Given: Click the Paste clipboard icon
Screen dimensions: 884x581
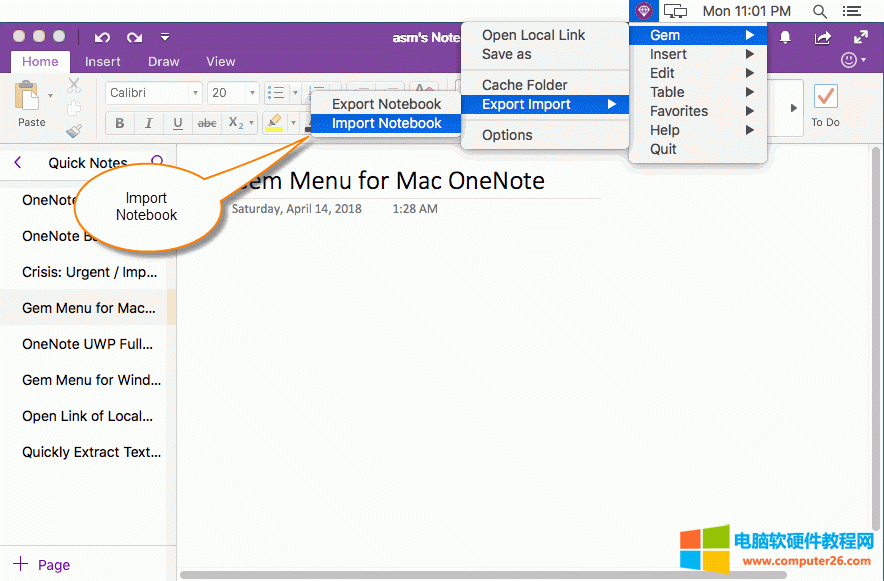Looking at the screenshot, I should click(x=28, y=97).
